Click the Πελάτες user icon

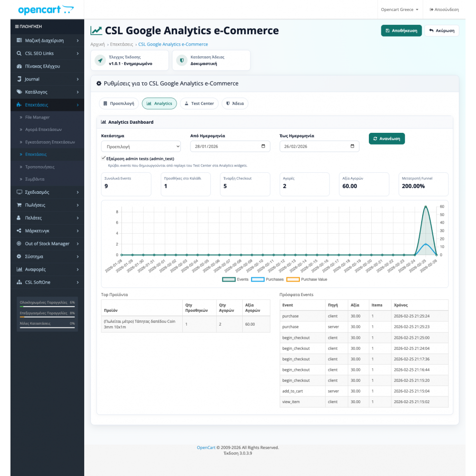coord(19,218)
